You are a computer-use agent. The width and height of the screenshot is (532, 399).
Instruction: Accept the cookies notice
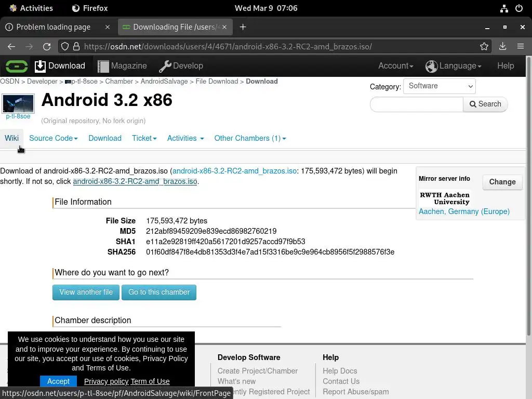click(58, 381)
